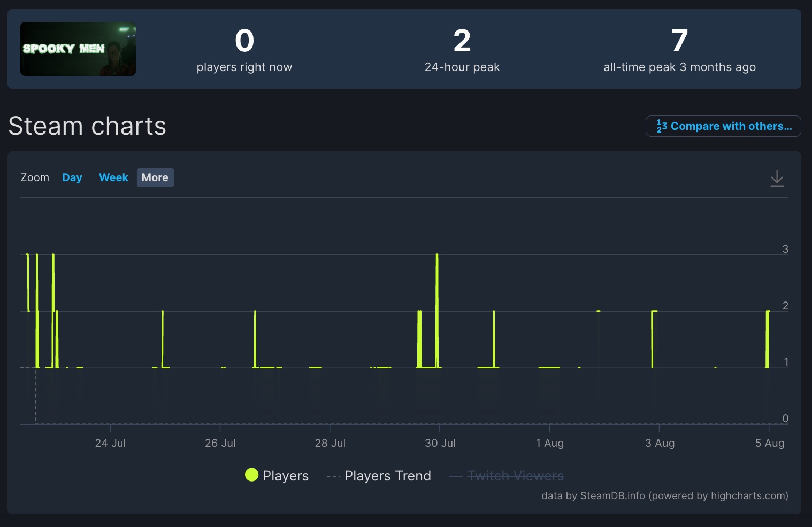Select the More zoom option

pos(155,177)
